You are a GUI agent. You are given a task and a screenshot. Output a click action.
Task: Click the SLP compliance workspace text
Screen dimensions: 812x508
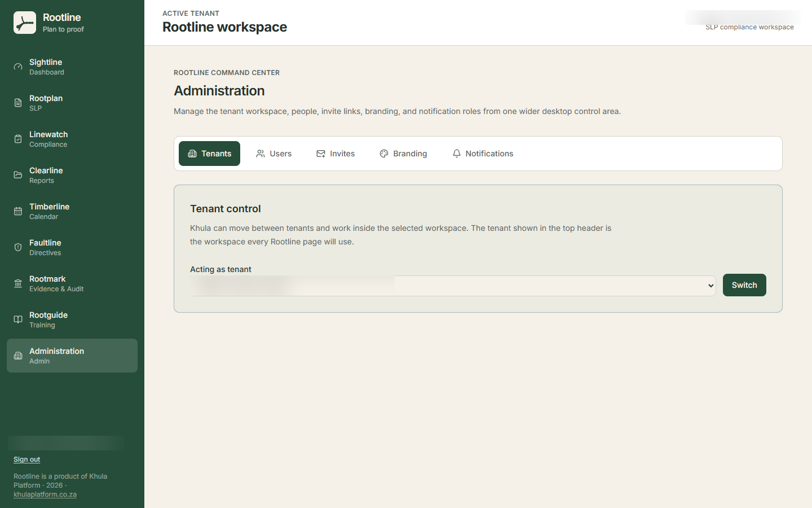click(x=749, y=27)
